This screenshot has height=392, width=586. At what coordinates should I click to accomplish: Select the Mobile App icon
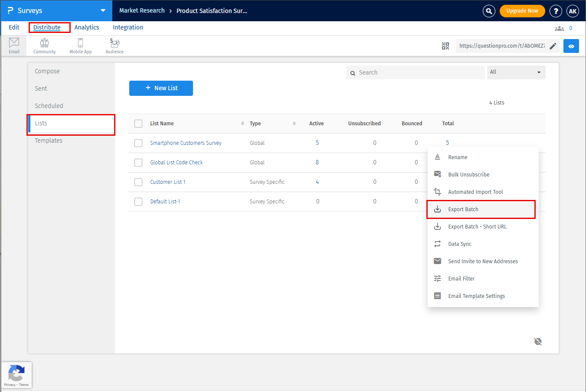pos(80,45)
